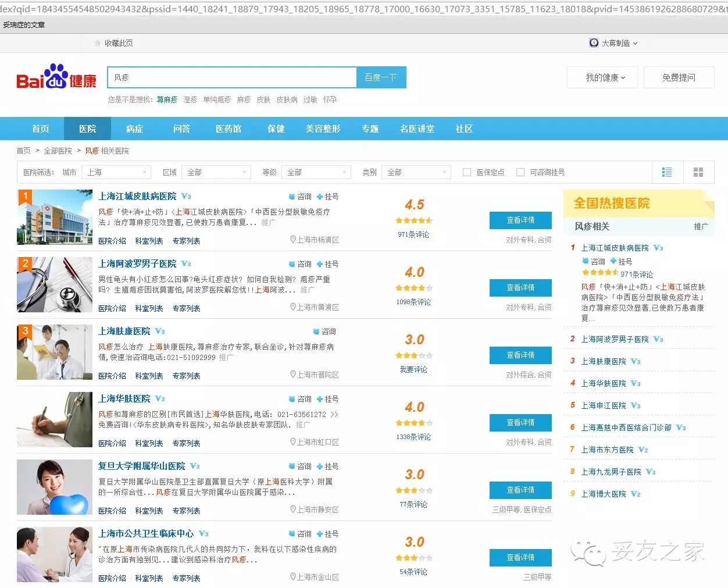The width and height of the screenshot is (728, 588).
Task: Click 查看详情 for 上海江城皮肤病医院
Action: (x=520, y=220)
